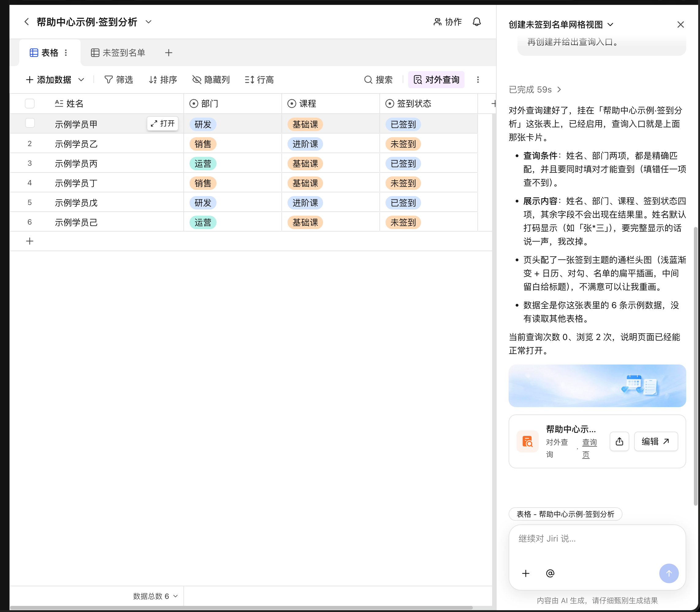Screen dimensions: 700x612
Task: Close the Jiri assistant panel
Action: click(x=680, y=25)
